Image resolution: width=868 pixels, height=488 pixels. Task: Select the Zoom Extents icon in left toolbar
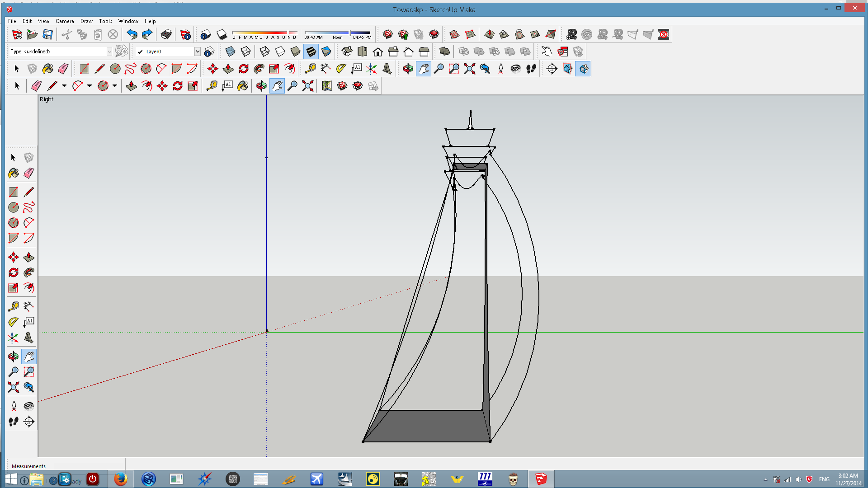pos(13,387)
